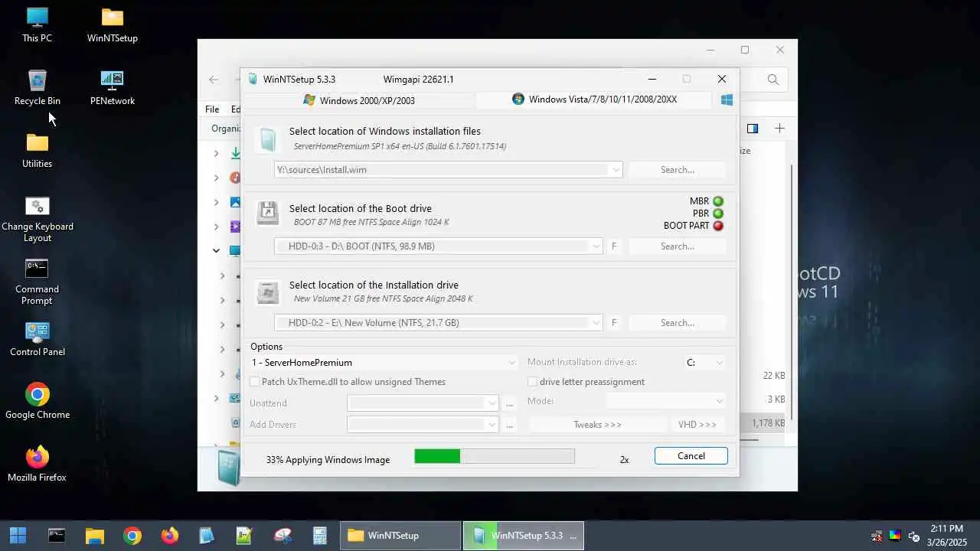Image resolution: width=980 pixels, height=551 pixels.
Task: Click Search for installation files
Action: (x=678, y=170)
